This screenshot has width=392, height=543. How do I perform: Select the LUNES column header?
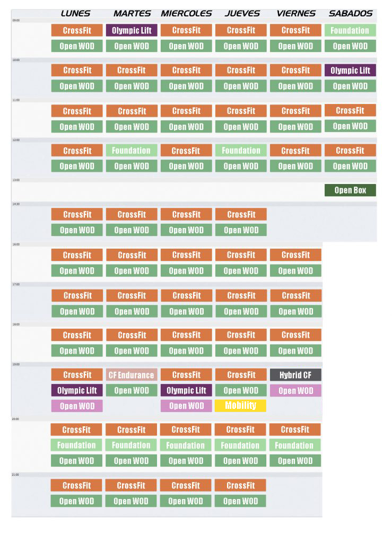tap(75, 13)
